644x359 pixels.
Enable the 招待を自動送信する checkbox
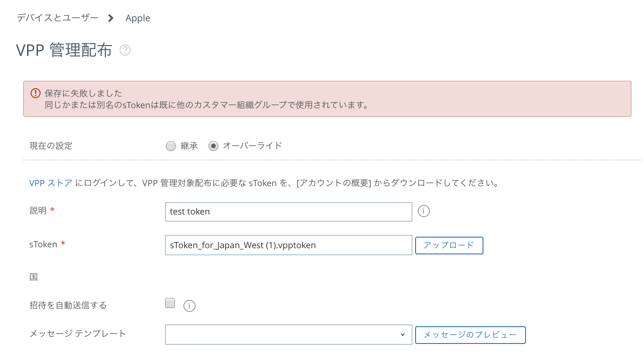pyautogui.click(x=170, y=303)
